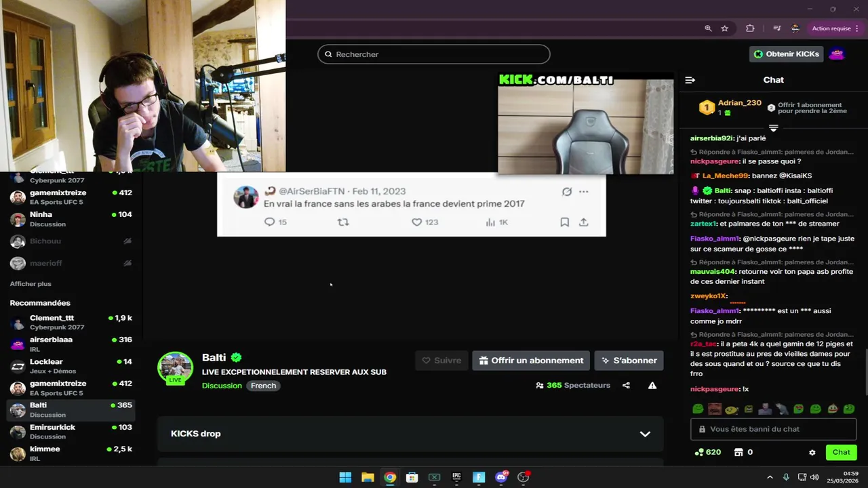Image resolution: width=868 pixels, height=488 pixels.
Task: Open the KICKs shop icon
Action: point(739,452)
